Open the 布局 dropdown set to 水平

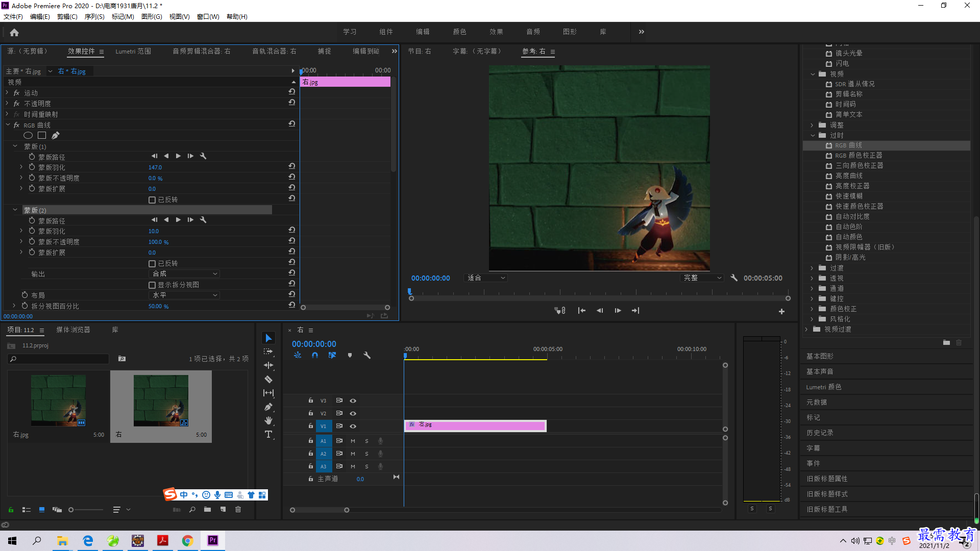[x=184, y=295]
